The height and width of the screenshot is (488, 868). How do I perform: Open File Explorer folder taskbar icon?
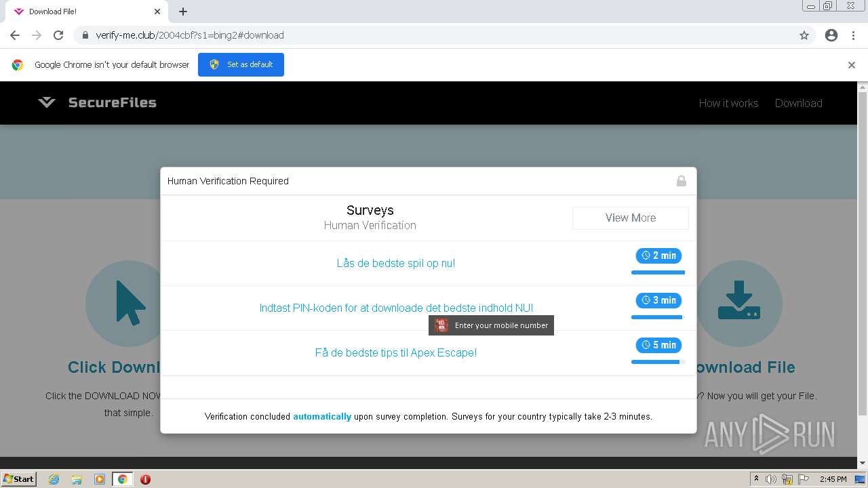(77, 479)
